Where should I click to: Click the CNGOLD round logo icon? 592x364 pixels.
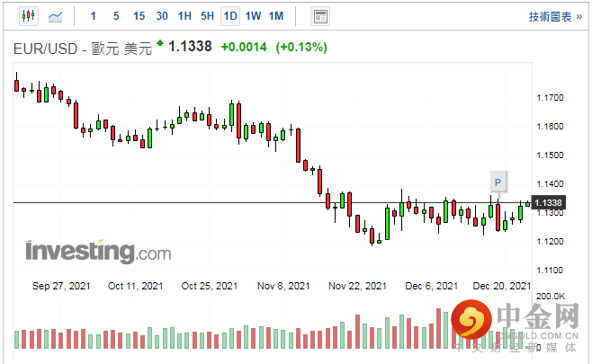[x=471, y=319]
